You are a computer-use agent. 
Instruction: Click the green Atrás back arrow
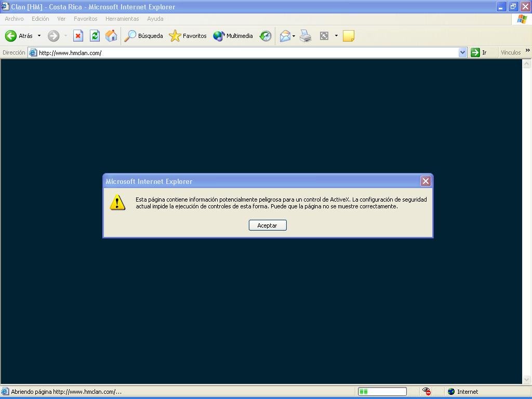[11, 36]
